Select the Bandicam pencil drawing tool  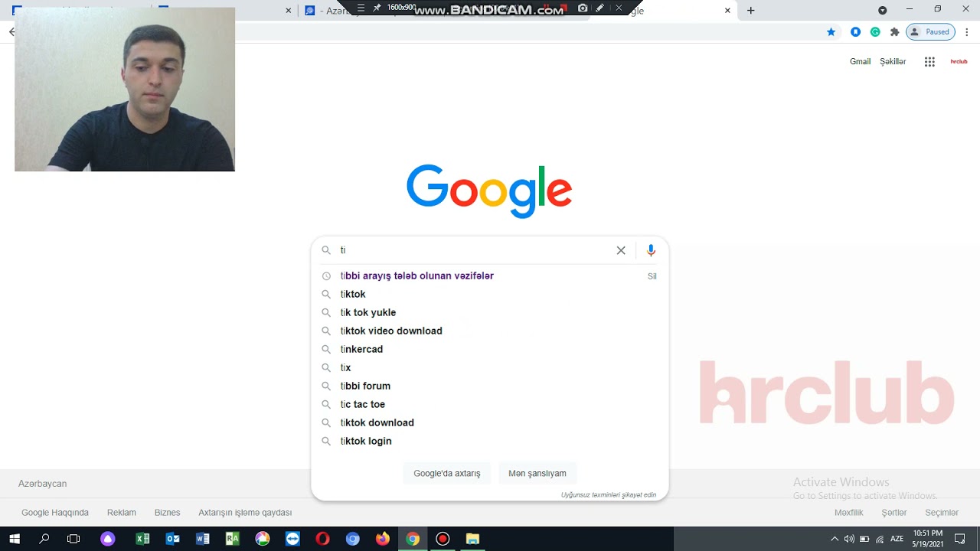coord(600,8)
